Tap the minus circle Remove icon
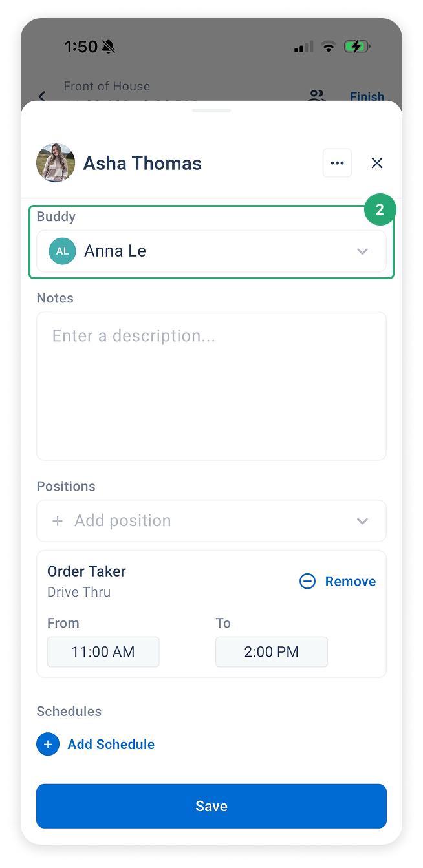This screenshot has width=423, height=868. click(307, 581)
